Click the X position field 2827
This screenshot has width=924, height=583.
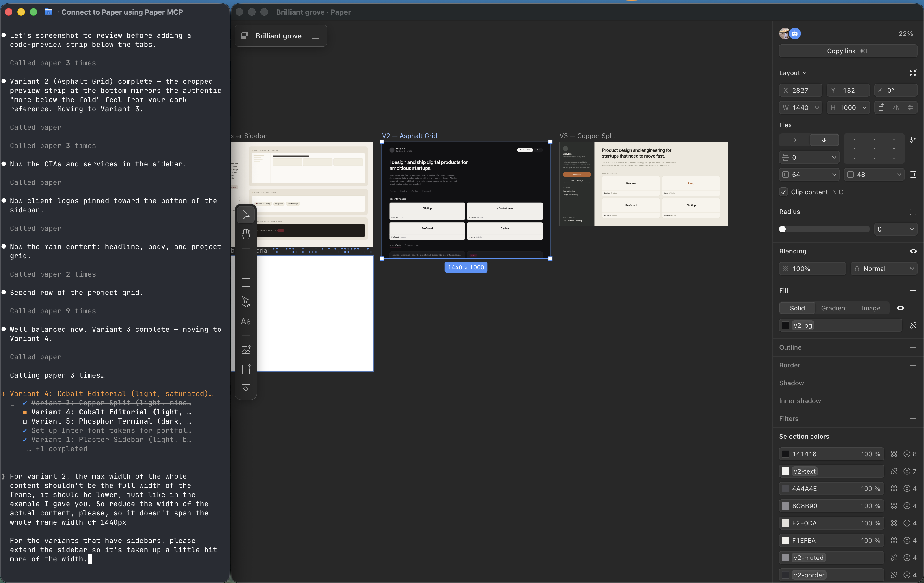coord(801,91)
